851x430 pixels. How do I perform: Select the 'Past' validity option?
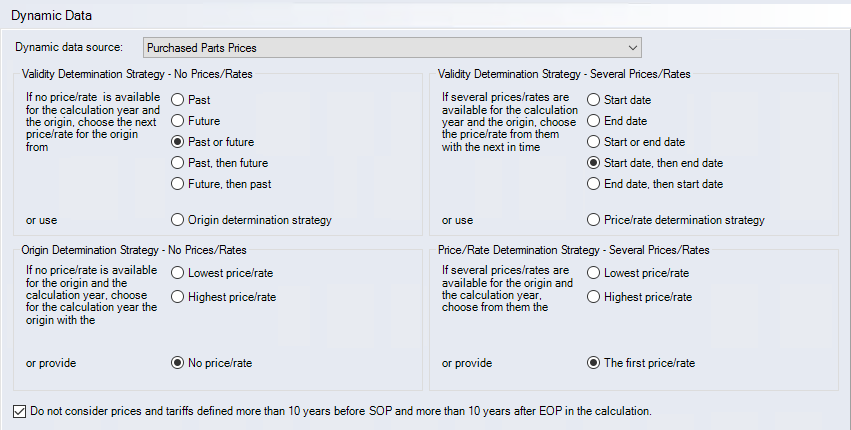click(178, 100)
